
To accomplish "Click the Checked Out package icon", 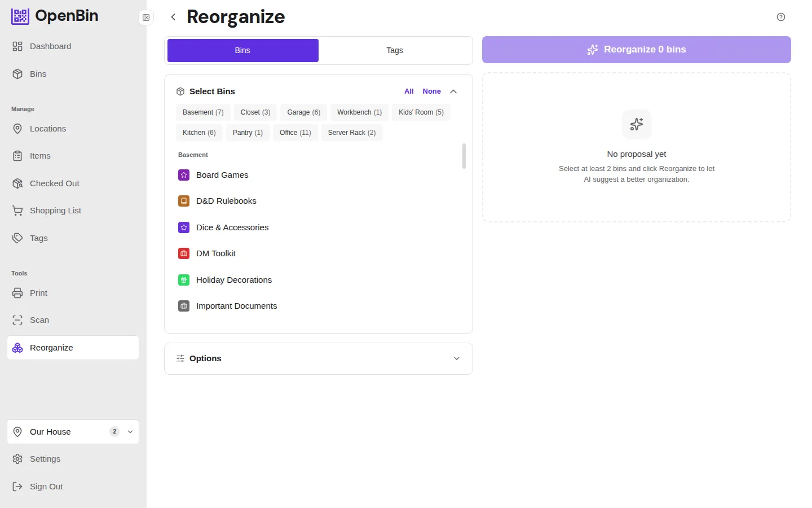I will click(x=17, y=183).
